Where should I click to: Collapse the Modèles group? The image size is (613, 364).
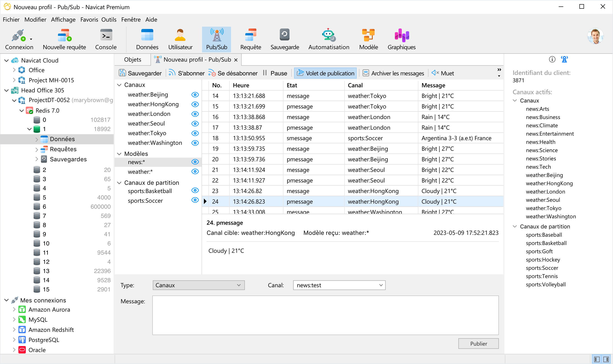tap(119, 154)
